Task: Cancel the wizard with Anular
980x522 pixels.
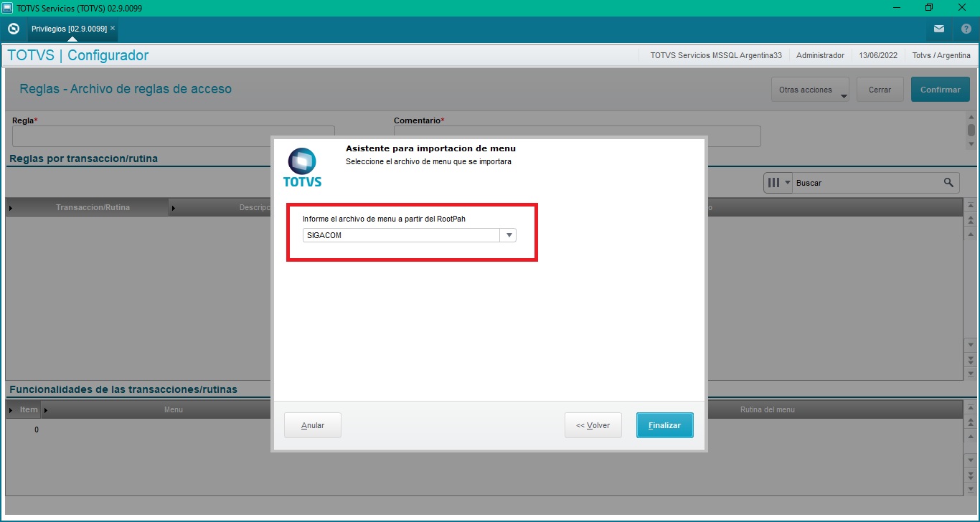Action: point(313,425)
